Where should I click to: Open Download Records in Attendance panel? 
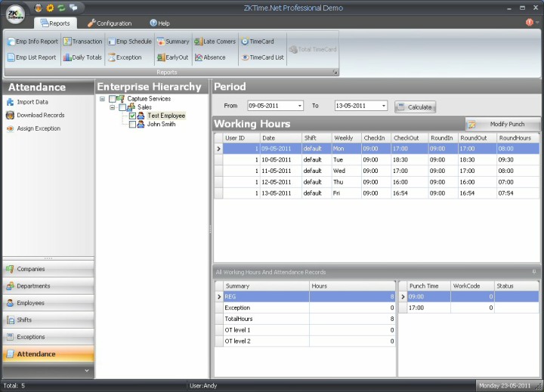click(x=36, y=115)
